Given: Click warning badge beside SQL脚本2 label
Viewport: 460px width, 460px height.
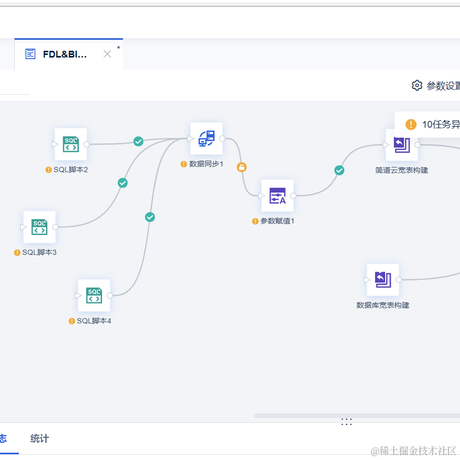Looking at the screenshot, I should pyautogui.click(x=48, y=170).
